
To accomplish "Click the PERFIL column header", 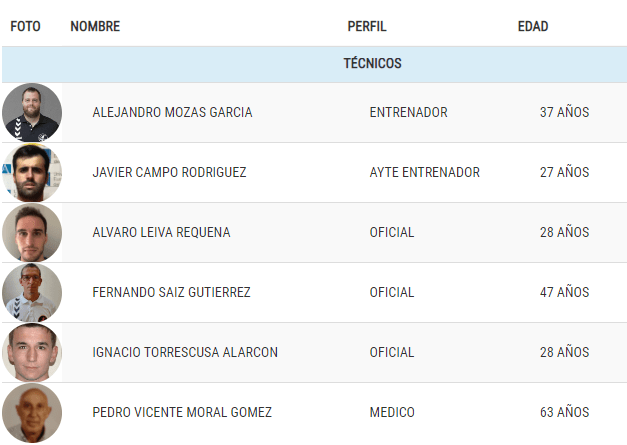I will [367, 26].
